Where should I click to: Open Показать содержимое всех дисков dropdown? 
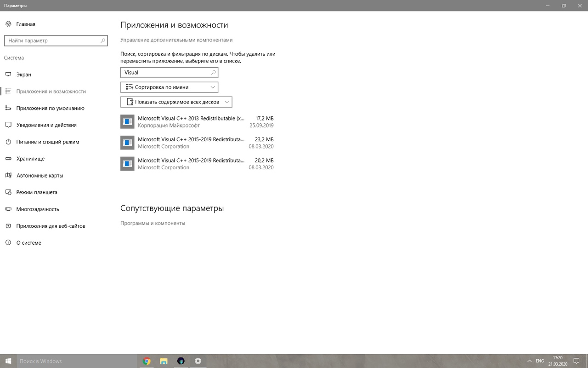176,102
